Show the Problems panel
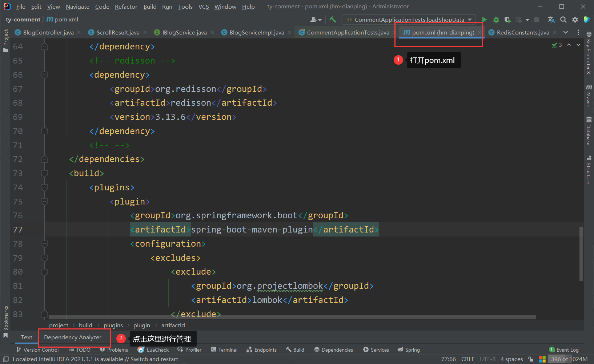This screenshot has height=364, width=594. click(114, 350)
